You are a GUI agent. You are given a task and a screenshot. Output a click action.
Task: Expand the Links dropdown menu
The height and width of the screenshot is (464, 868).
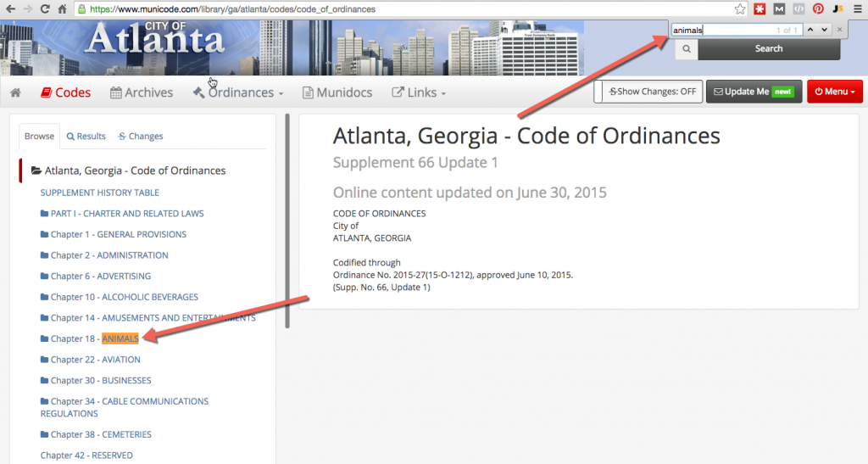419,92
